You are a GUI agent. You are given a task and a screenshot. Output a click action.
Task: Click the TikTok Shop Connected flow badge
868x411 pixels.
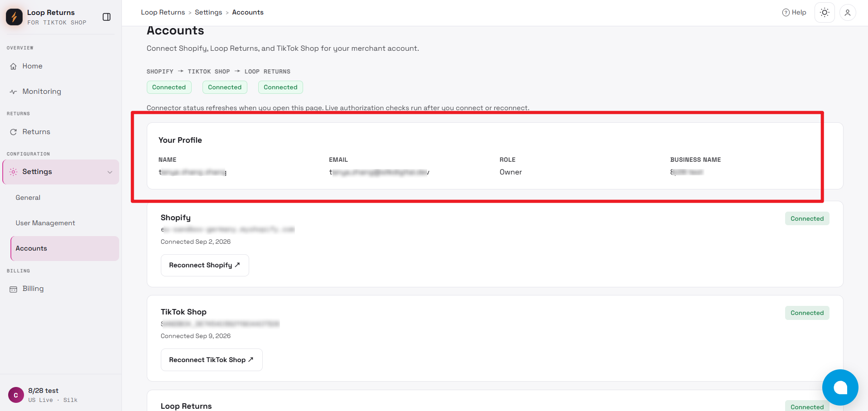(225, 87)
